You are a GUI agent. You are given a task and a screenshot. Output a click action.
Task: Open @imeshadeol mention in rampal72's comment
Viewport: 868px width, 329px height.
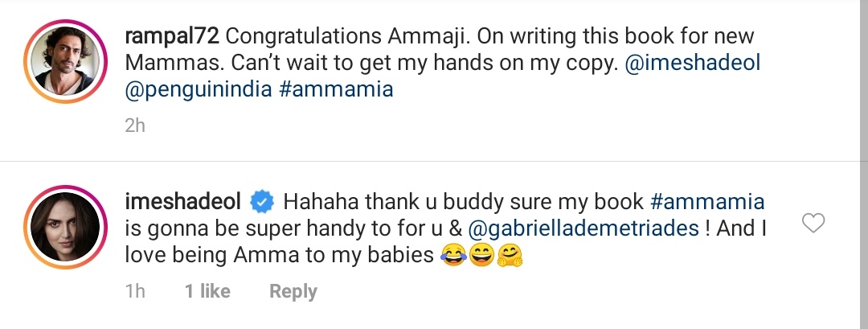692,63
